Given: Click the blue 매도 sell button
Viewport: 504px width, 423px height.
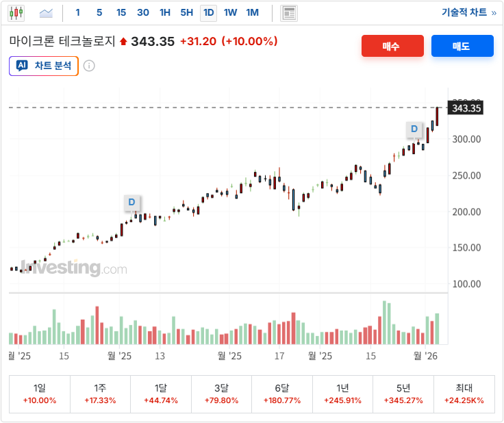Looking at the screenshot, I should click(462, 46).
